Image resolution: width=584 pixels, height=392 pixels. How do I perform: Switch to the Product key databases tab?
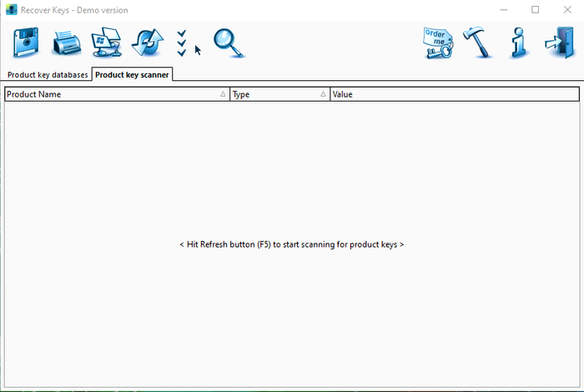click(x=48, y=75)
